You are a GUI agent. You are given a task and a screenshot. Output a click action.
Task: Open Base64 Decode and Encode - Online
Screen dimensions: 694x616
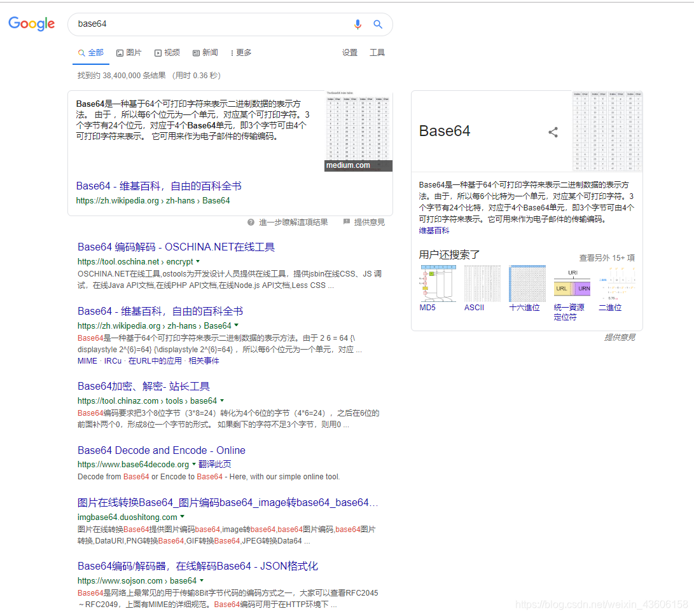pyautogui.click(x=161, y=450)
